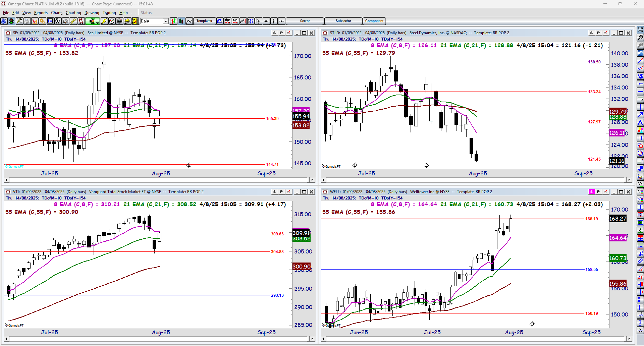Click the red ladder icon

tap(81, 21)
